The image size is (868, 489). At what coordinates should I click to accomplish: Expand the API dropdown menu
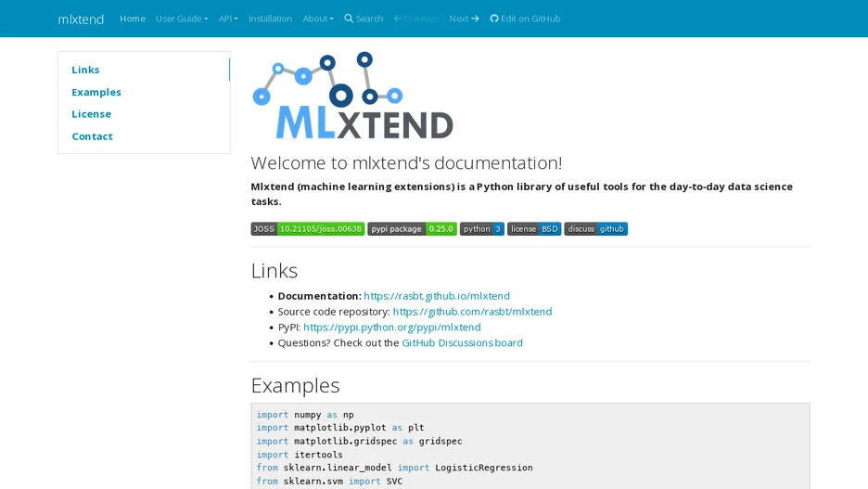tap(228, 19)
